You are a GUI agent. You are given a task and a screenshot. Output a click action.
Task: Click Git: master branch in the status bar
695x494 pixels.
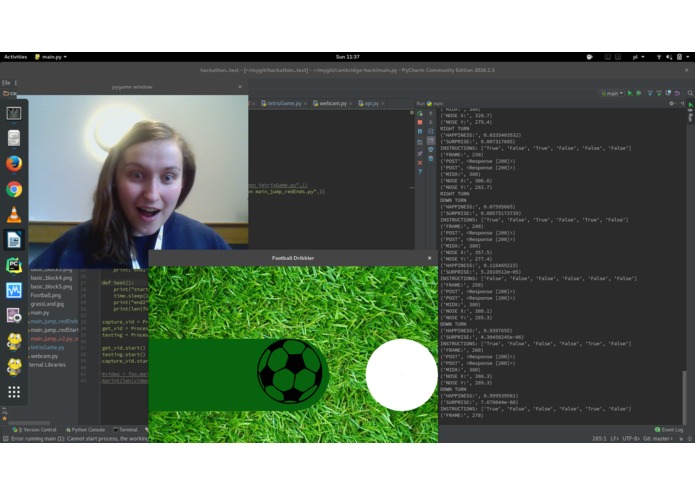(658, 439)
